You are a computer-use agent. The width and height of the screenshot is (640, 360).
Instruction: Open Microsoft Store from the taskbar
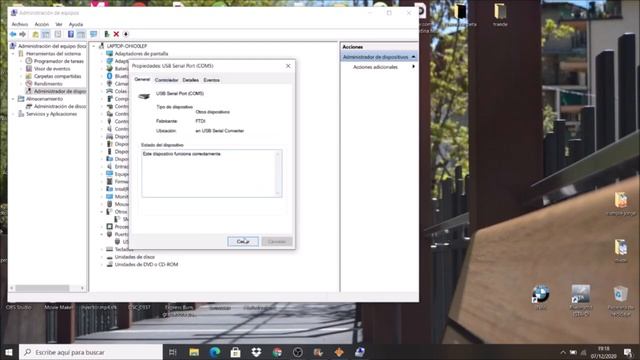click(236, 352)
